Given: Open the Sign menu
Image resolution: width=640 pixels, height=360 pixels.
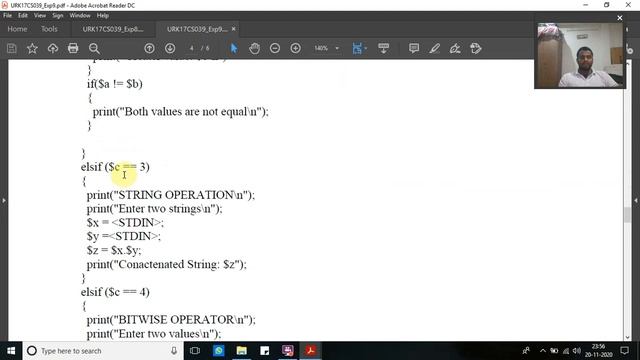Looking at the screenshot, I should point(58,16).
